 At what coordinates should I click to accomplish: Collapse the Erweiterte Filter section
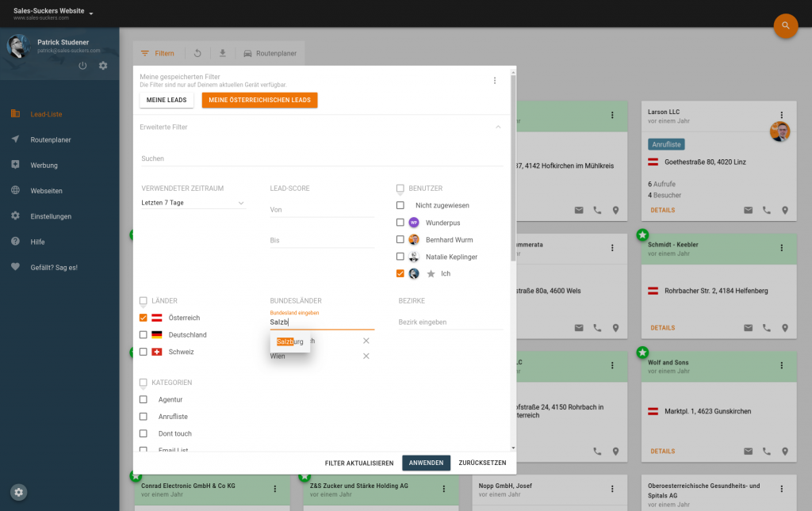tap(498, 127)
